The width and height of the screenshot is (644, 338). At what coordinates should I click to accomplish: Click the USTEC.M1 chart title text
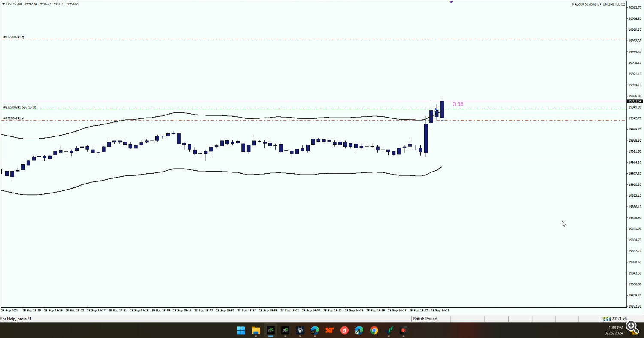click(x=15, y=4)
